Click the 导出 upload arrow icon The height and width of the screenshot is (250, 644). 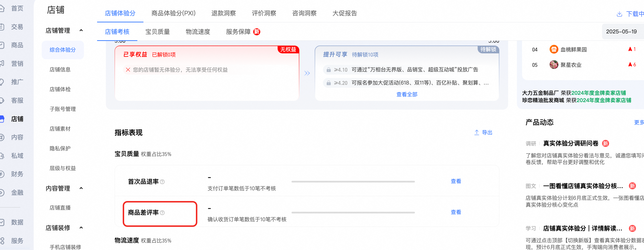[x=477, y=133]
